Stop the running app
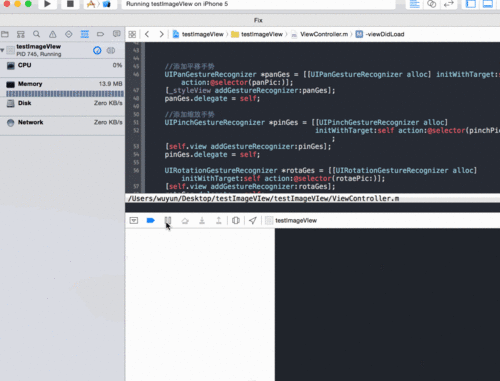 click(70, 4)
